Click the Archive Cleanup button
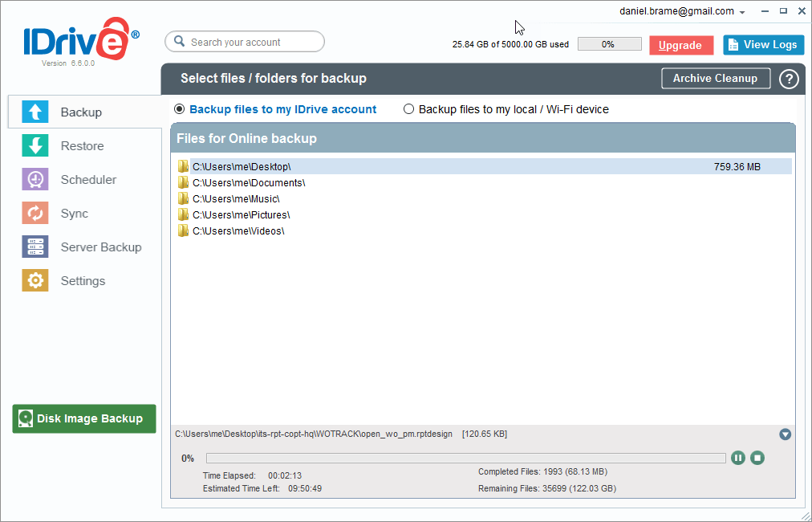Viewport: 812px width, 522px height. pyautogui.click(x=716, y=78)
